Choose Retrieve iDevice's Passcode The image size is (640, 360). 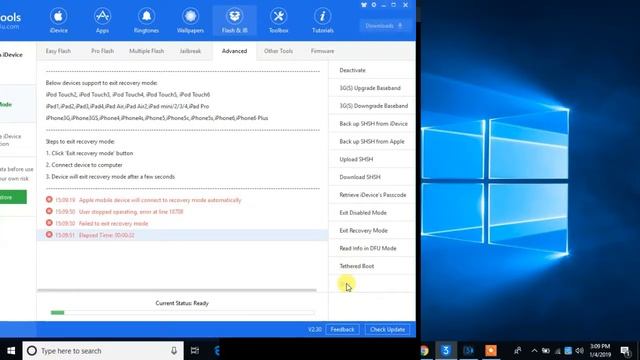click(372, 195)
